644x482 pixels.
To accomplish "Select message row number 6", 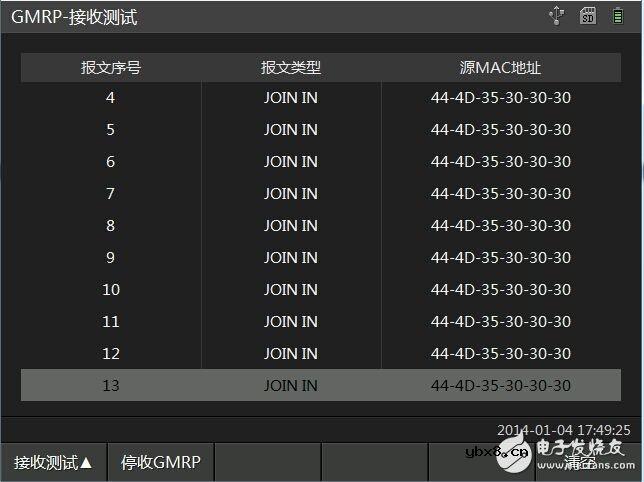I will pos(321,162).
